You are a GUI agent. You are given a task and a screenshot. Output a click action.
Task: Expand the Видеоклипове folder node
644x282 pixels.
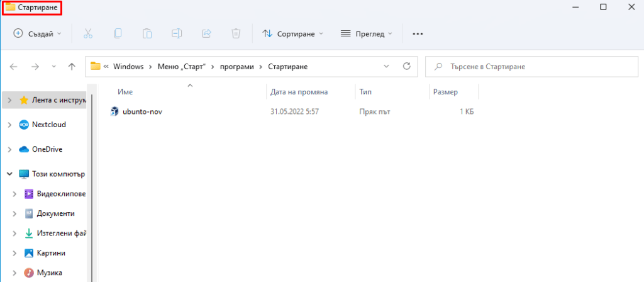(x=14, y=194)
